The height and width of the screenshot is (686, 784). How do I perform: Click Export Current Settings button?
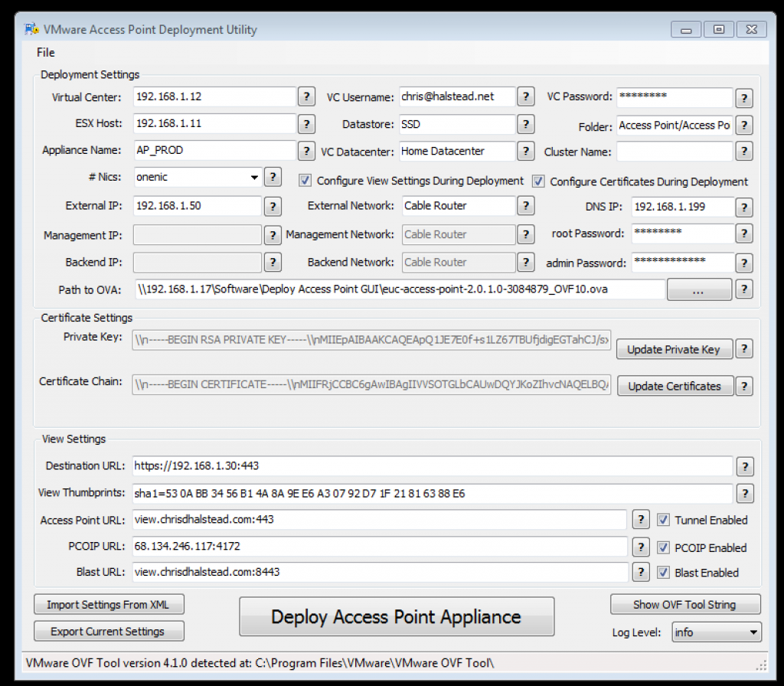coord(109,632)
